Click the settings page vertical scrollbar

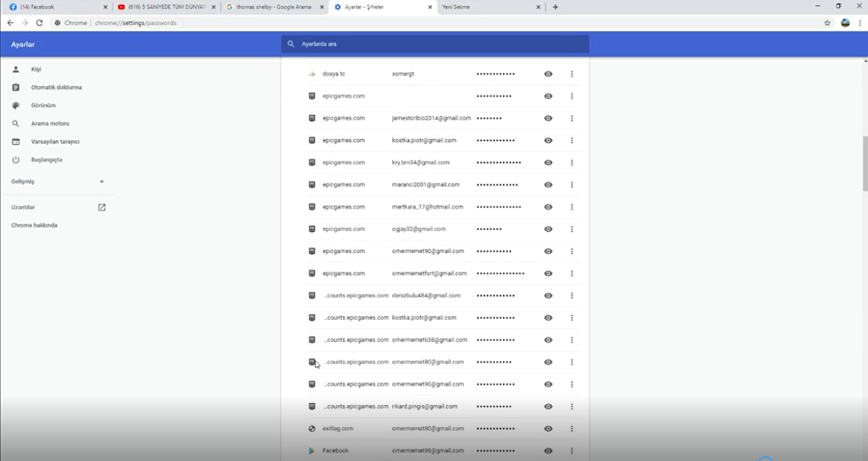(865, 164)
